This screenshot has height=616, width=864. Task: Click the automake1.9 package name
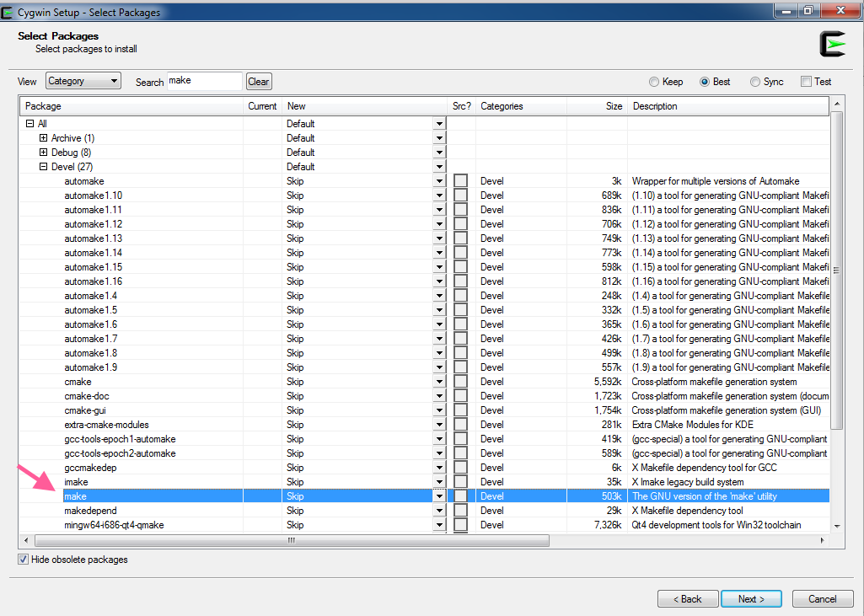point(90,367)
